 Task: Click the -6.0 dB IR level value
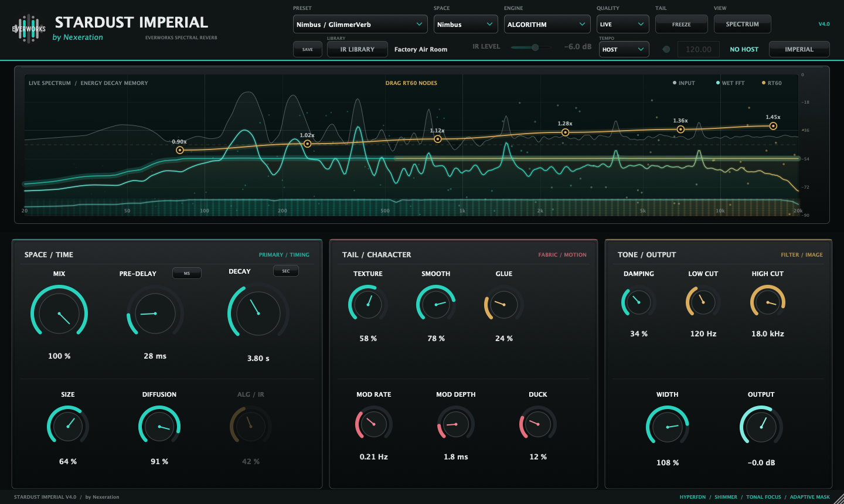click(x=578, y=46)
